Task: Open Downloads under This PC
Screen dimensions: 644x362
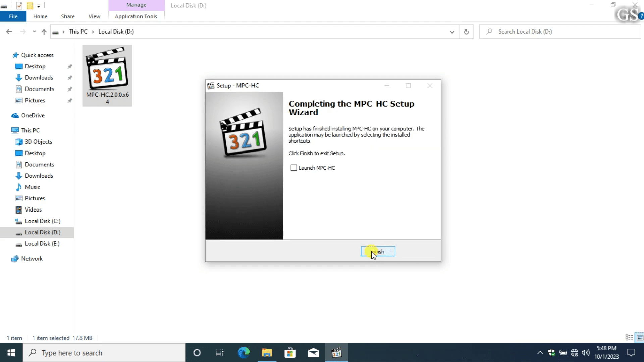Action: click(x=39, y=176)
